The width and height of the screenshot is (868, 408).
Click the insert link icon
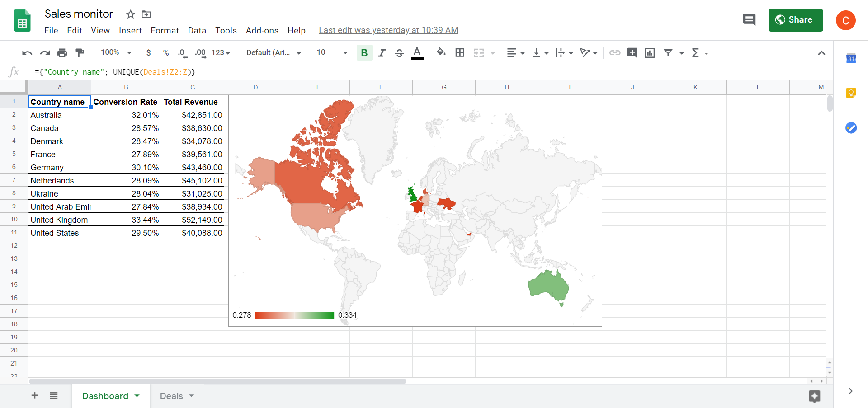click(615, 53)
